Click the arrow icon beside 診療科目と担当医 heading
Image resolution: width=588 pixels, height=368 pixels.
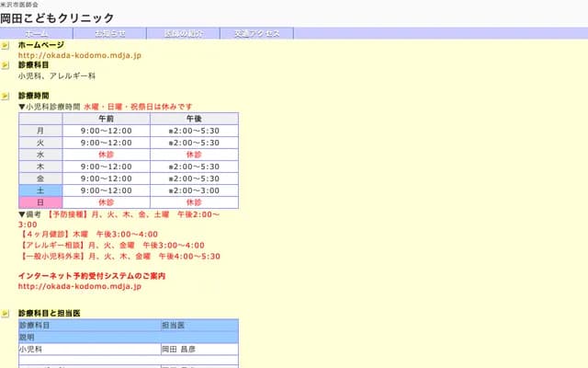pyautogui.click(x=6, y=313)
